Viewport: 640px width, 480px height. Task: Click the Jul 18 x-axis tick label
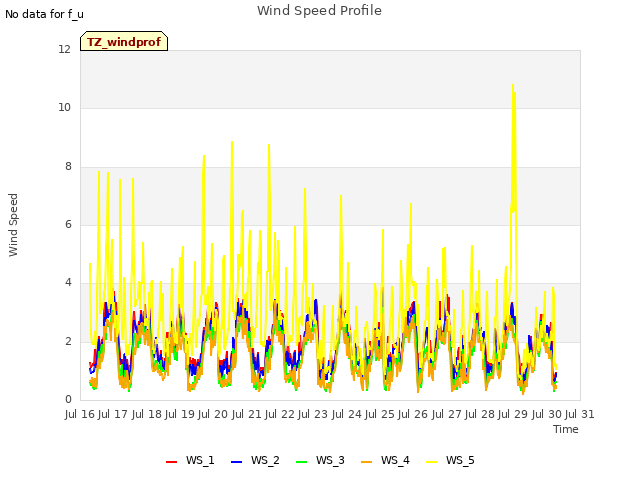(148, 414)
